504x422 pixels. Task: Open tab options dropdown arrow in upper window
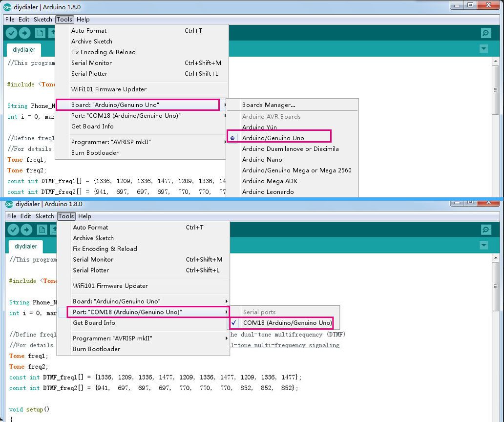(483, 48)
